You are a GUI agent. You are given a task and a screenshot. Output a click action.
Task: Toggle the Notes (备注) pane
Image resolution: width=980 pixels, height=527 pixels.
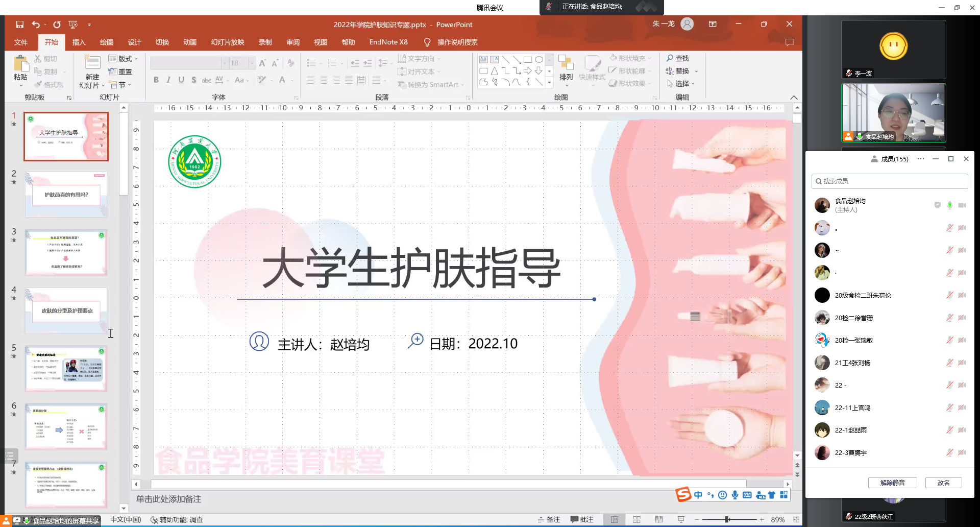549,519
